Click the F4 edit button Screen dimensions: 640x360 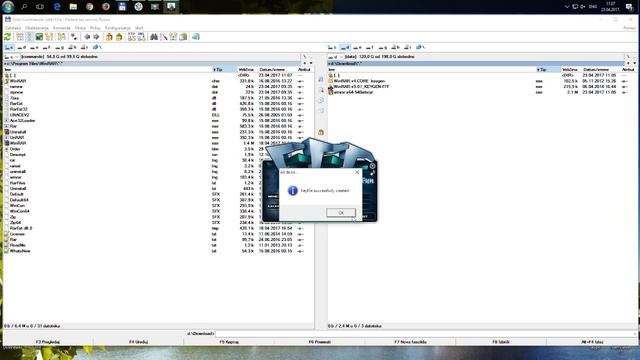pyautogui.click(x=138, y=342)
